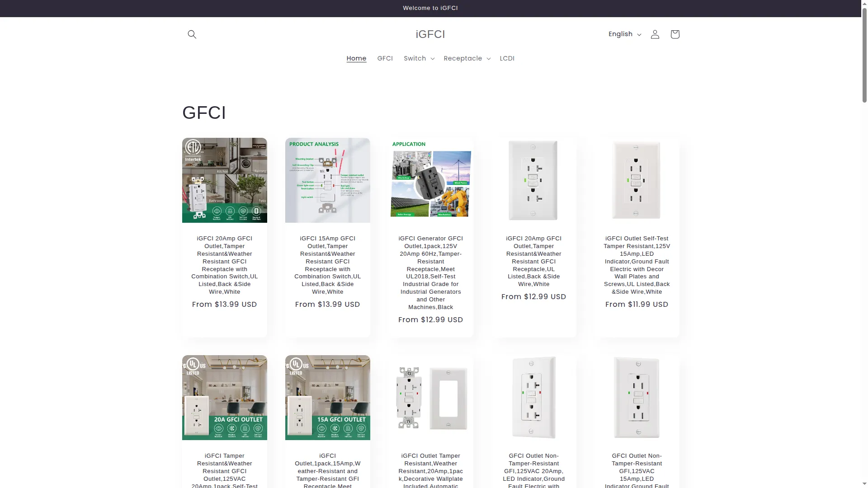Open iGFCI 20Amp Combination Switch product title
868x488 pixels.
tap(224, 265)
